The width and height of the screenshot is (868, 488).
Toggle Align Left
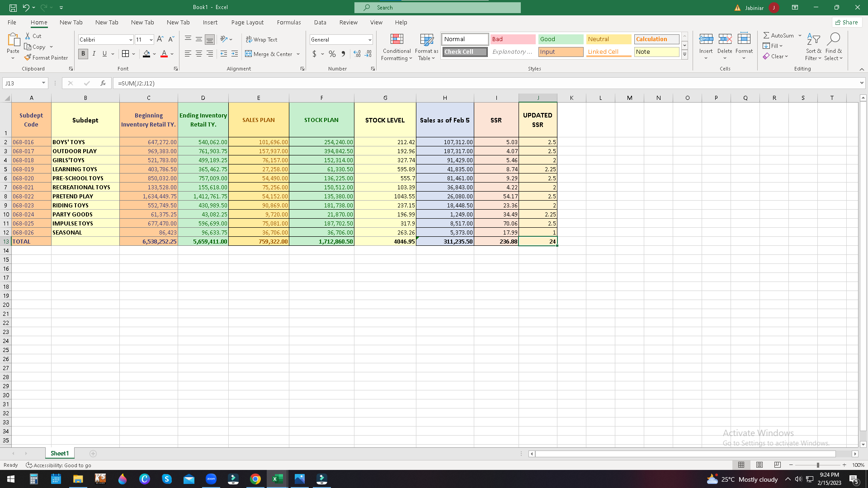pyautogui.click(x=188, y=54)
